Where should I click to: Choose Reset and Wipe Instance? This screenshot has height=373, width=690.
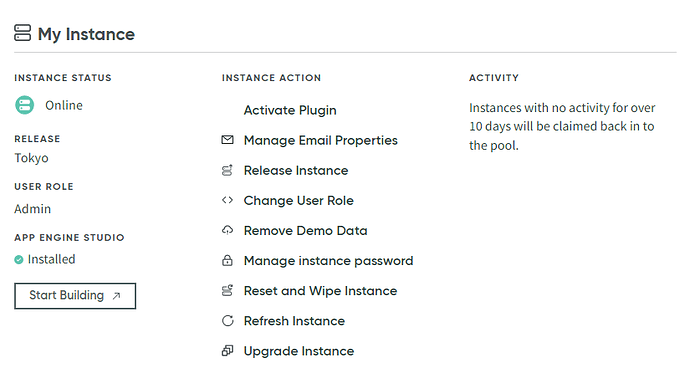(320, 291)
